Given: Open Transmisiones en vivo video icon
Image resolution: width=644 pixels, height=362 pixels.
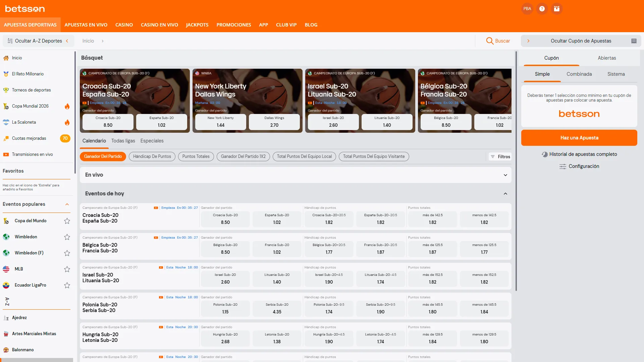Looking at the screenshot, I should (x=6, y=155).
